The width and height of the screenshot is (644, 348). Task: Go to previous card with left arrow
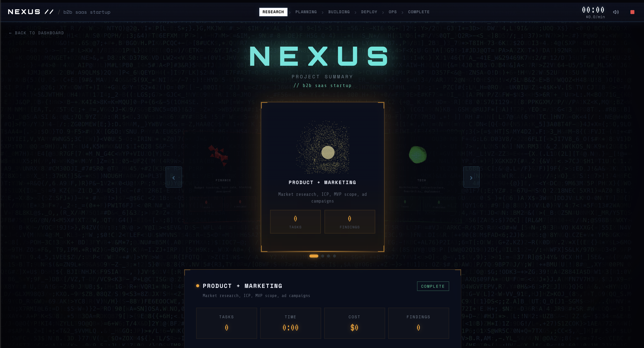pos(174,177)
